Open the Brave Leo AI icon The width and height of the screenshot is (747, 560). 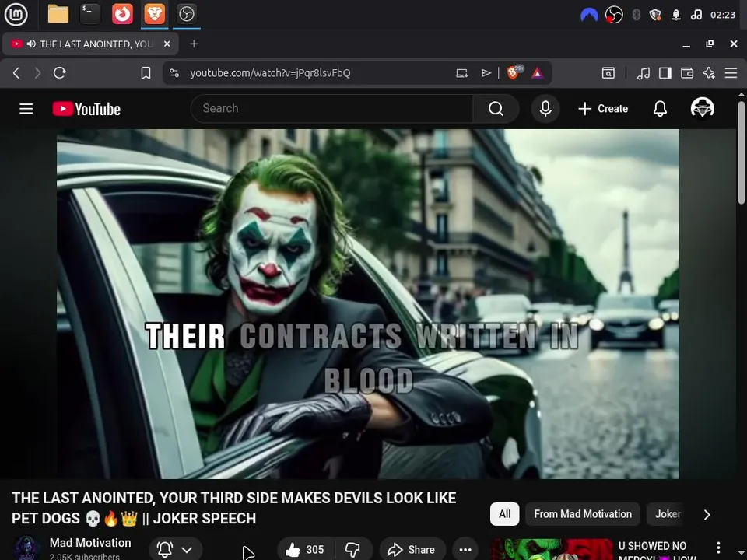point(709,73)
